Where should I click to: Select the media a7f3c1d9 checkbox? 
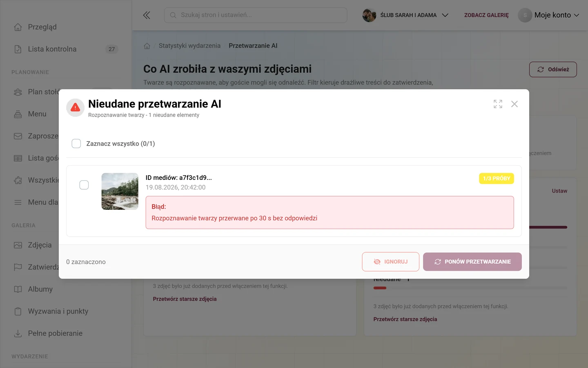point(84,185)
